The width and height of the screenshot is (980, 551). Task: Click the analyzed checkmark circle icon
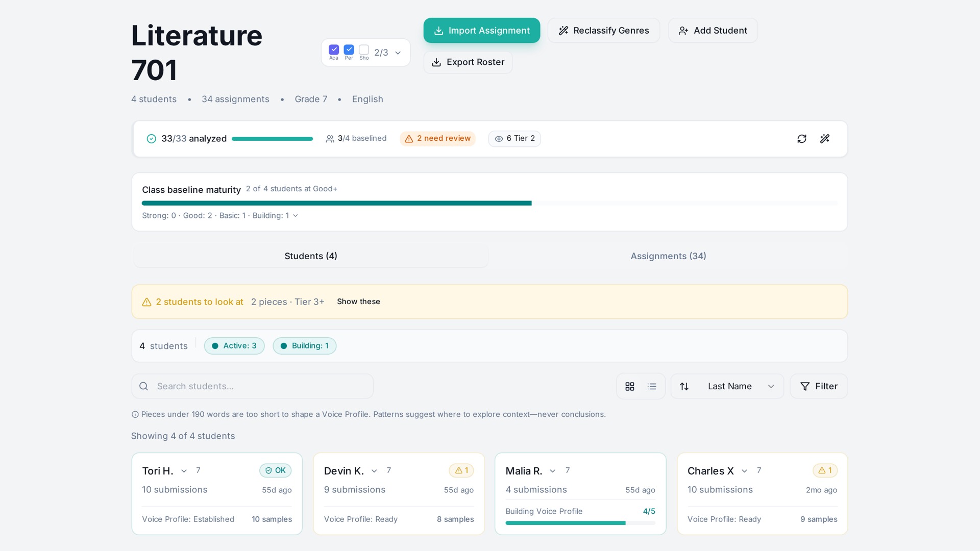click(151, 139)
